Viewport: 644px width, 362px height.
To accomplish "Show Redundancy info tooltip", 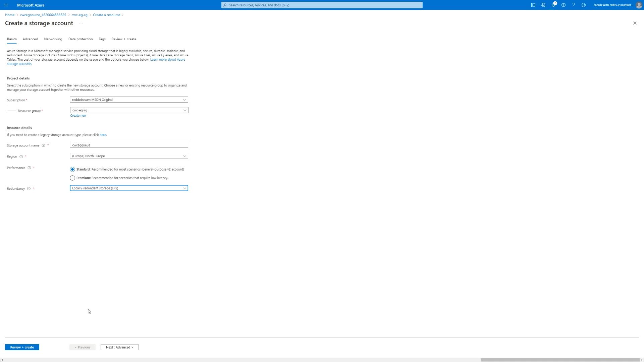I will point(29,189).
